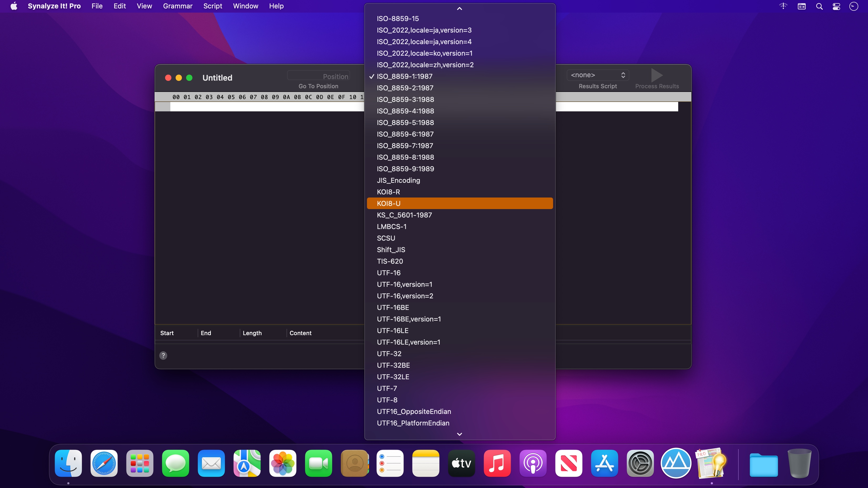
Task: Open Reminders app in dock
Action: [x=390, y=463]
